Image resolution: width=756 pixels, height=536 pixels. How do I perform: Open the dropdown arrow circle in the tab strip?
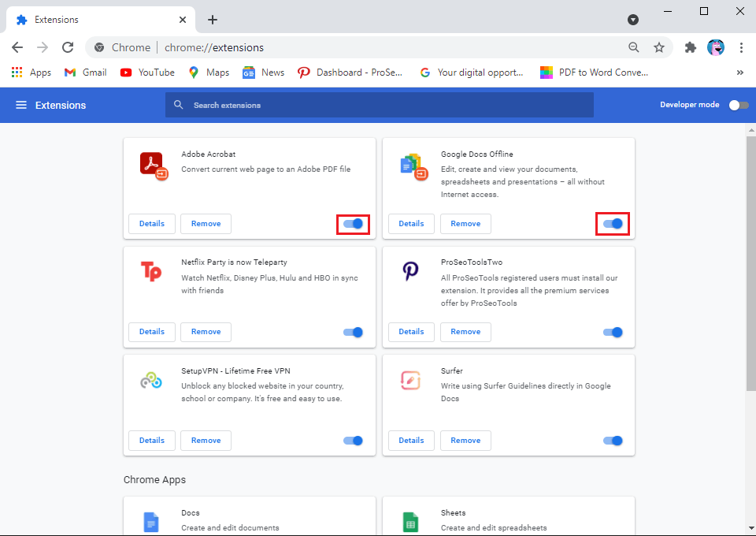coord(632,20)
